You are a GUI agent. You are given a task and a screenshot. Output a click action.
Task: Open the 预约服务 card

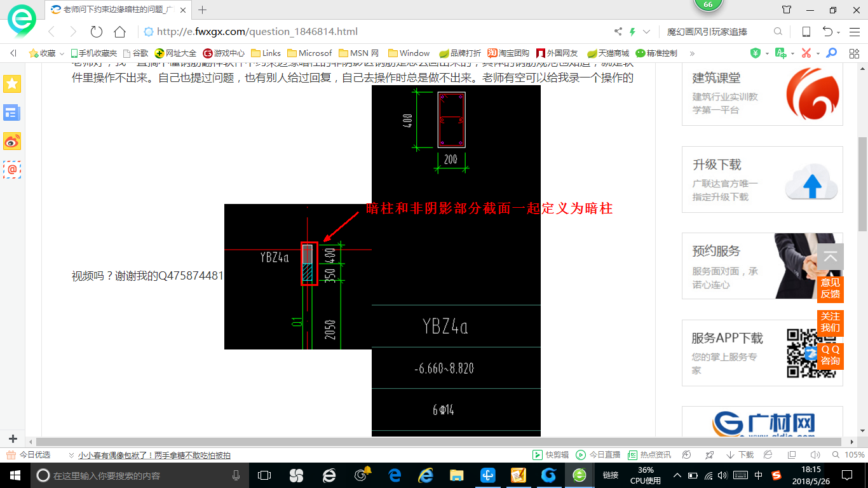click(763, 266)
